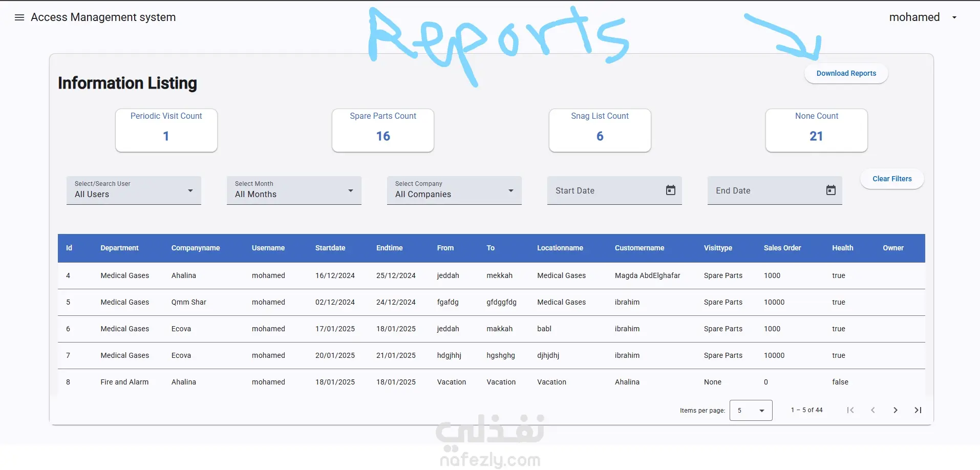This screenshot has height=470, width=980.
Task: Click the makkah destination cell
Action: click(x=499, y=329)
